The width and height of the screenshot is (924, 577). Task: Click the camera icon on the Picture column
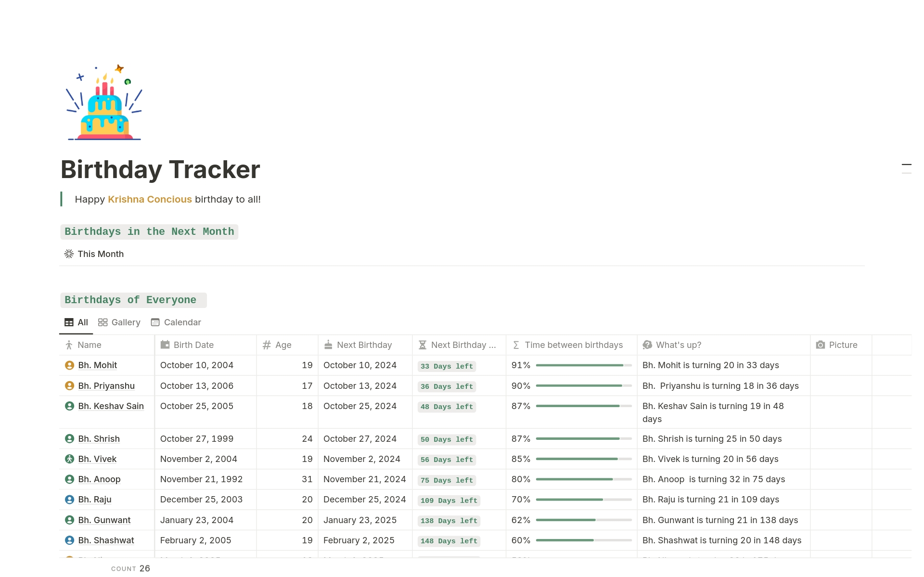click(x=820, y=345)
